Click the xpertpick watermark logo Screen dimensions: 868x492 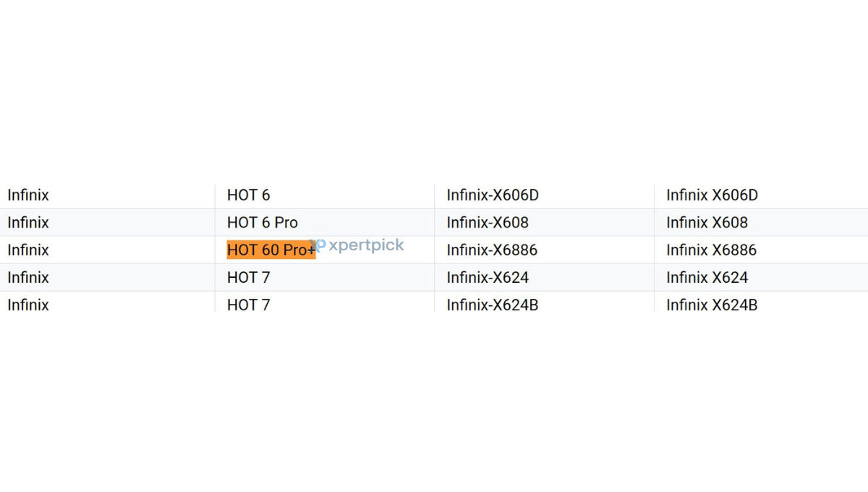pos(356,245)
